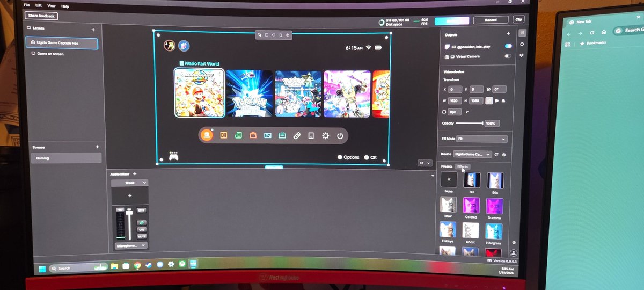The image size is (644, 290).
Task: Click the Record button
Action: (x=491, y=20)
